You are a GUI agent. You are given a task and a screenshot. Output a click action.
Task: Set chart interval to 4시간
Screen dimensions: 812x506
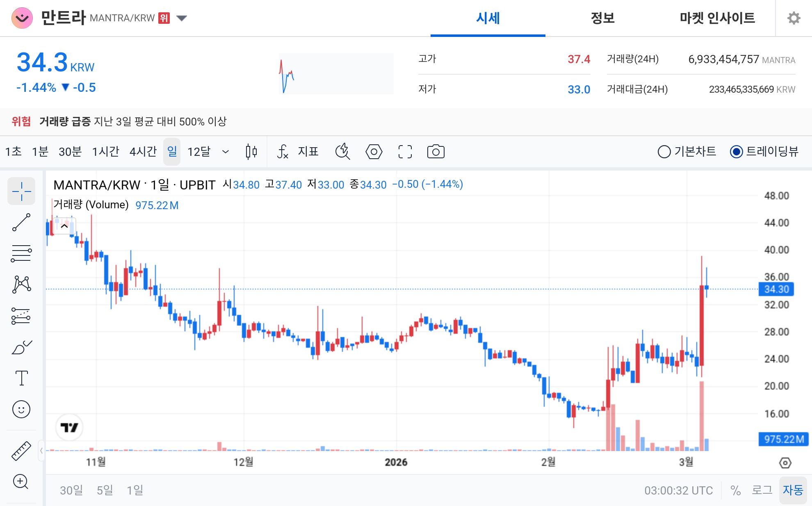(x=142, y=151)
